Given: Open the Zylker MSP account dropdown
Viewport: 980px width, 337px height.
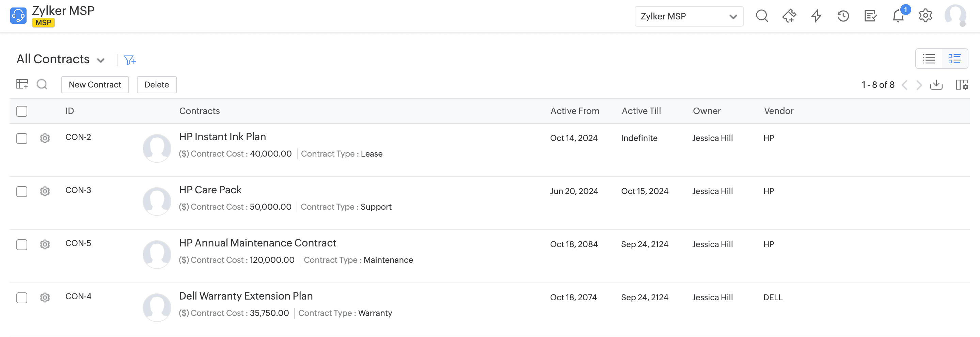Looking at the screenshot, I should 689,16.
